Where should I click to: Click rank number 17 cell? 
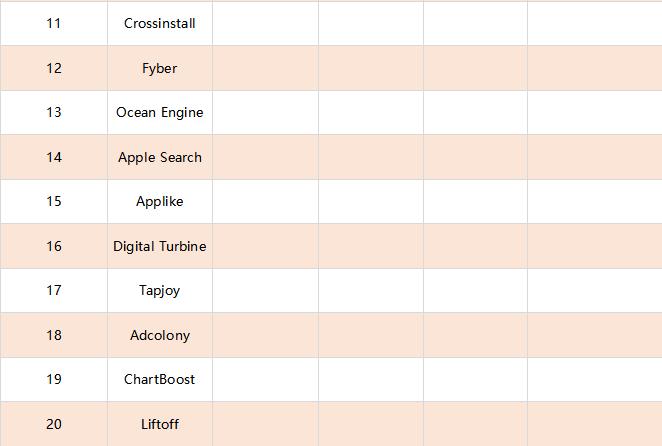54,290
